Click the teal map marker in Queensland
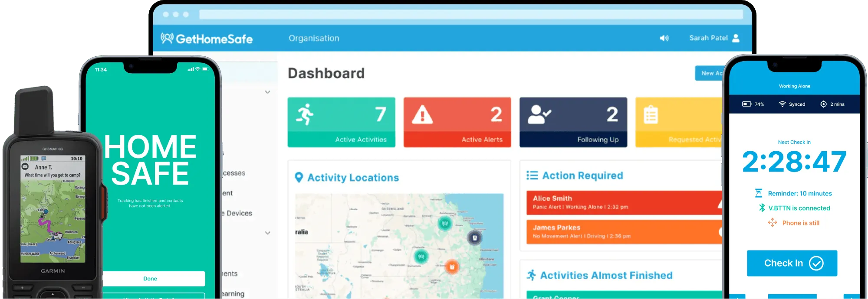The height and width of the screenshot is (299, 868). click(x=444, y=224)
